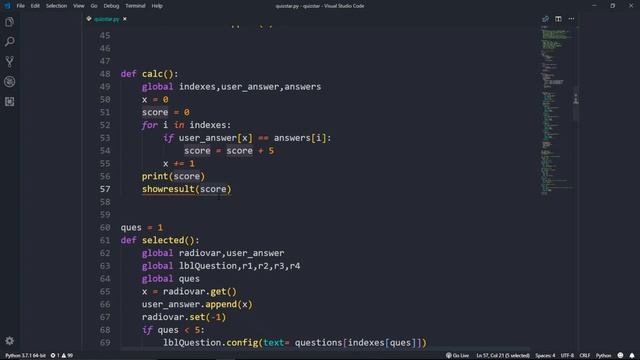Open the Selection menu
The width and height of the screenshot is (640, 360).
coord(56,6)
